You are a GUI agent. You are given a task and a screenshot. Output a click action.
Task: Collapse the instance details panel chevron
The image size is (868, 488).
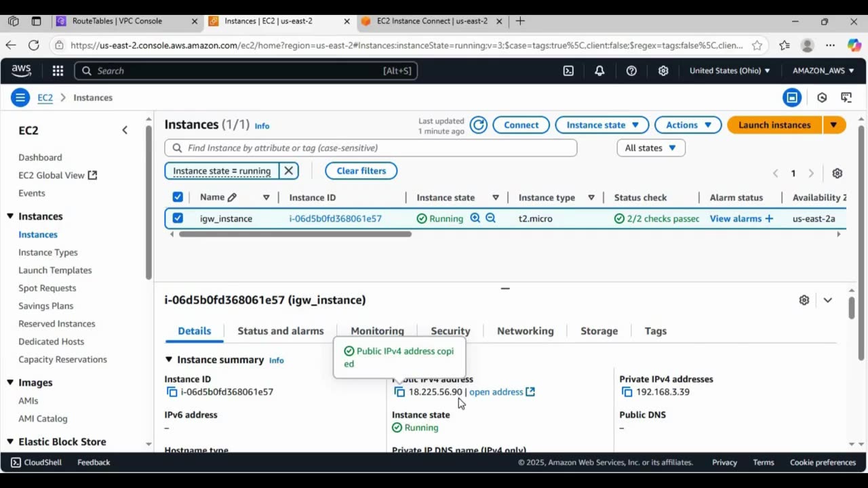[828, 300]
